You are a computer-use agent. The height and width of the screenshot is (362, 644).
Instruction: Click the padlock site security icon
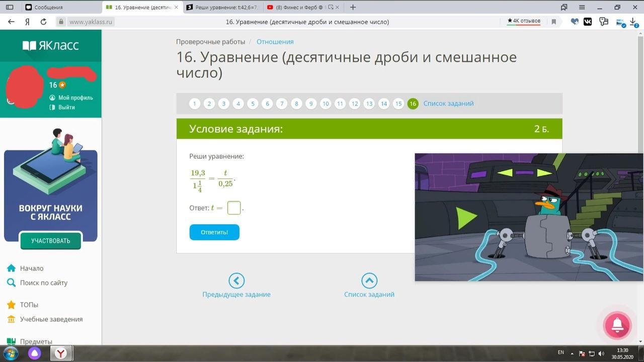tap(61, 22)
